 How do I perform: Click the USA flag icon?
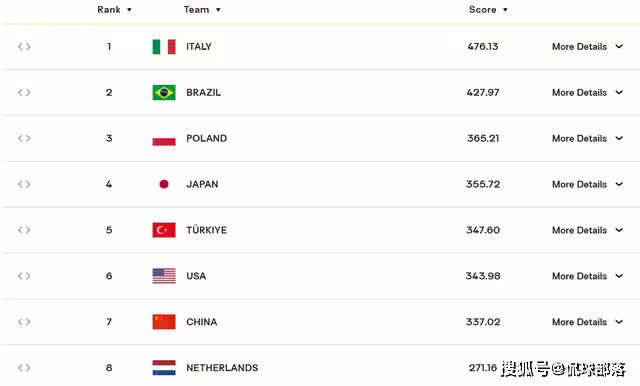[164, 276]
